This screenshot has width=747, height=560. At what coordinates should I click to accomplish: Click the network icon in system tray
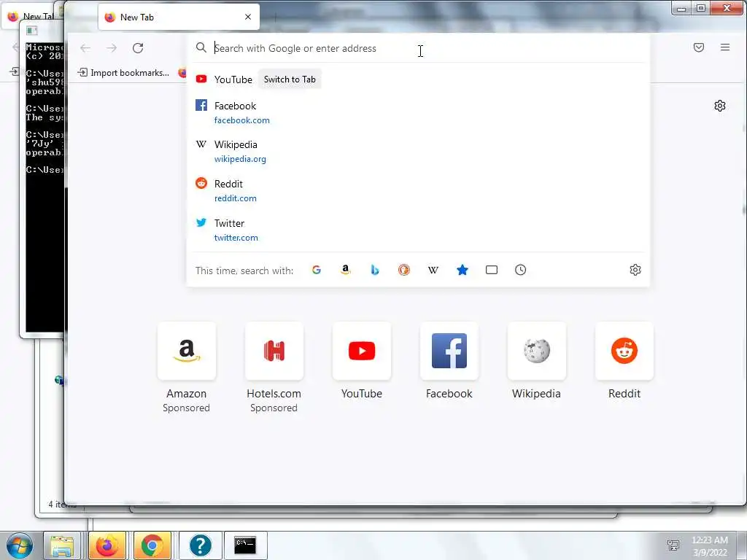pyautogui.click(x=673, y=545)
